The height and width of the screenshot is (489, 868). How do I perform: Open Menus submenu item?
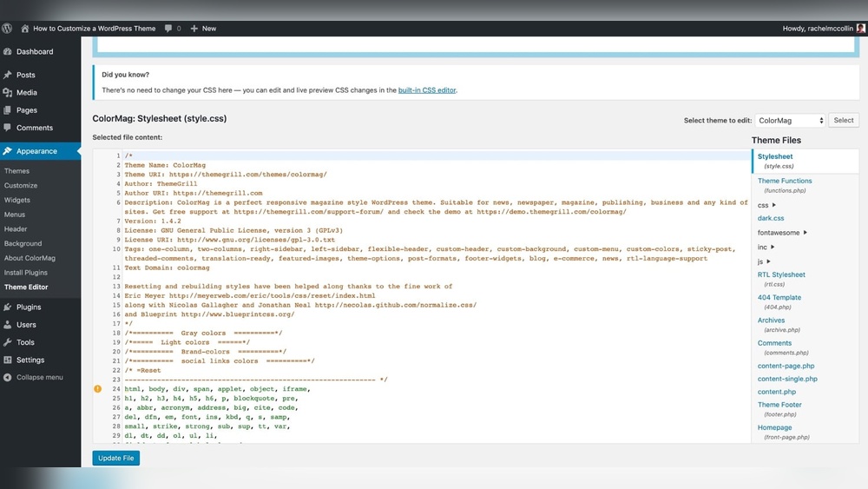click(15, 215)
